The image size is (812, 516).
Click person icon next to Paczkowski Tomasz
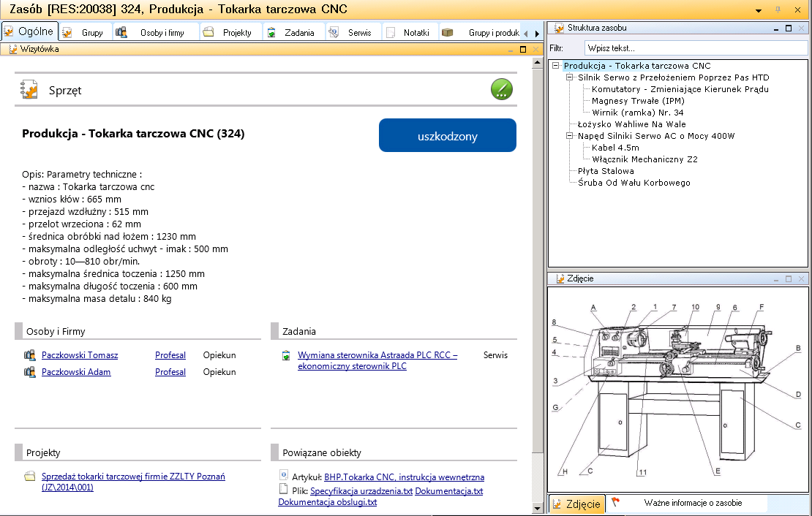[29, 355]
